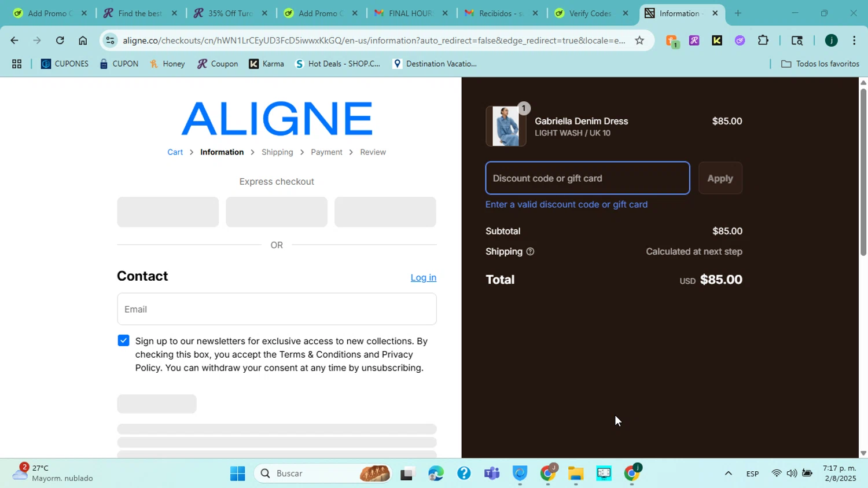This screenshot has width=868, height=488.
Task: Focus the discount code or gift card field
Action: pos(587,178)
